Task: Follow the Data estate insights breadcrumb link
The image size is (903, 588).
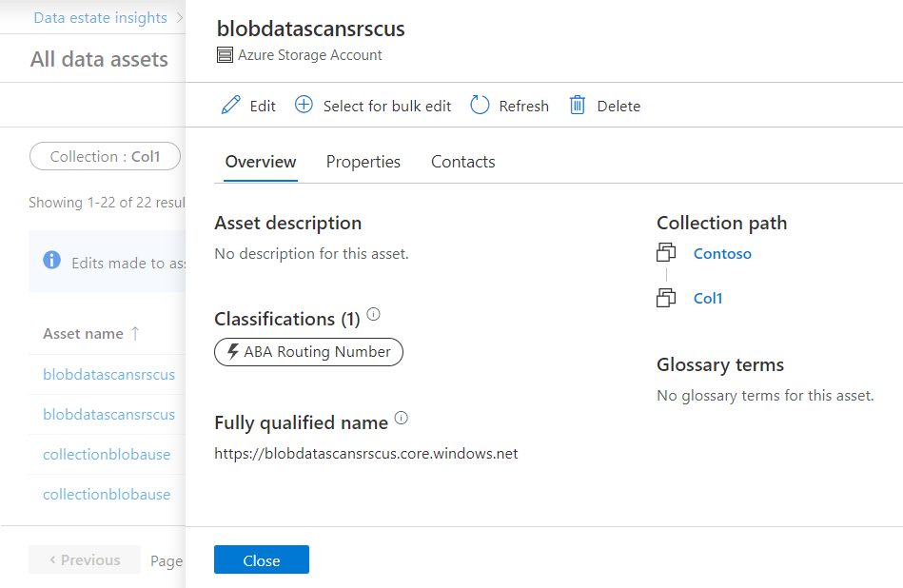Action: point(100,17)
